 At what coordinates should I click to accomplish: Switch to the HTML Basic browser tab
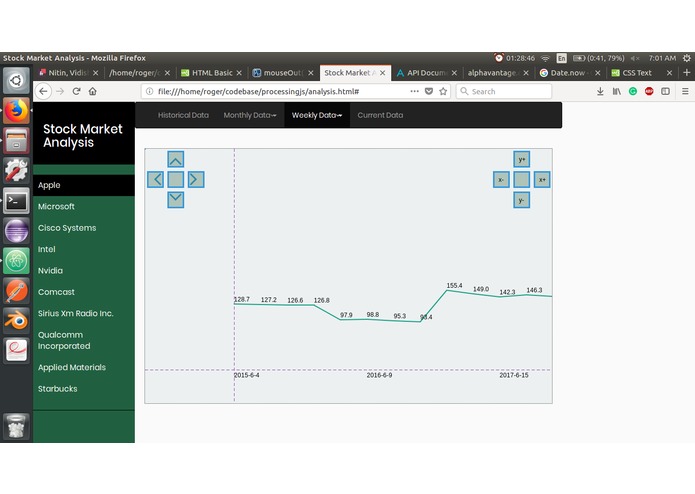212,73
